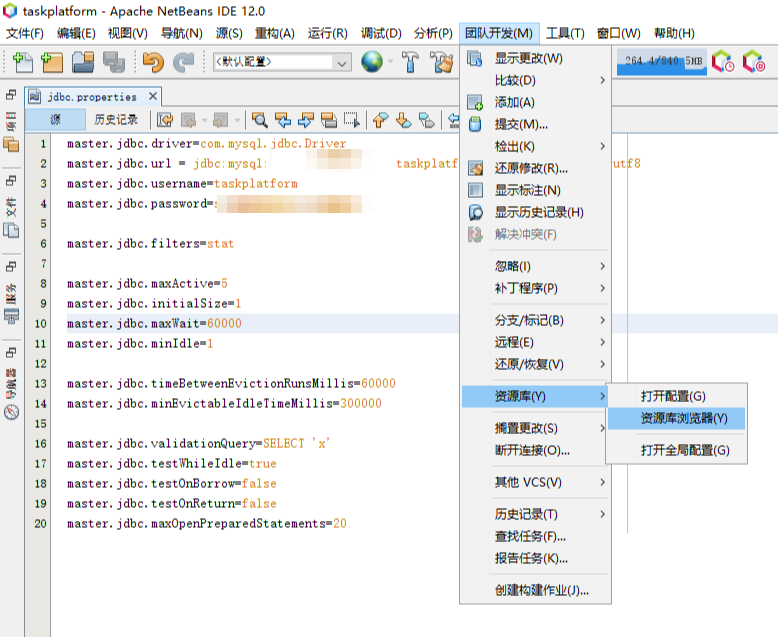The width and height of the screenshot is (778, 637).
Task: Toggle Highlight Search icon in editor toolbar
Action: pyautogui.click(x=328, y=120)
